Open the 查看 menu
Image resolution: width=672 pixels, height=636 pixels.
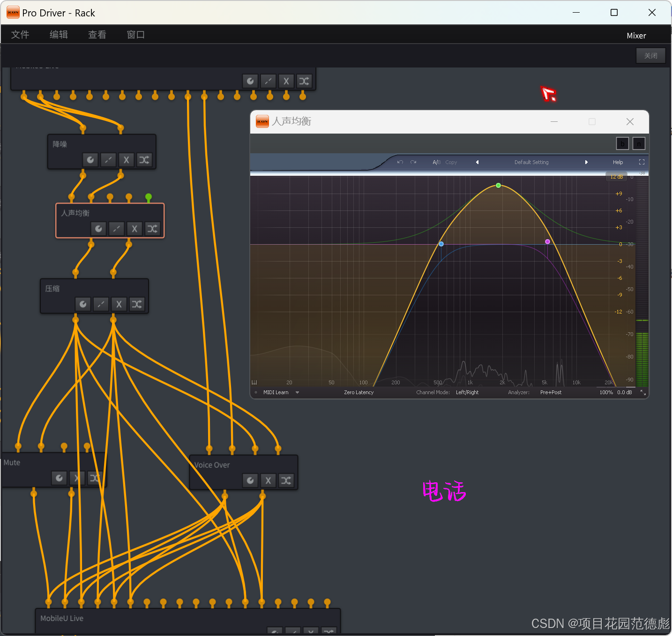97,35
